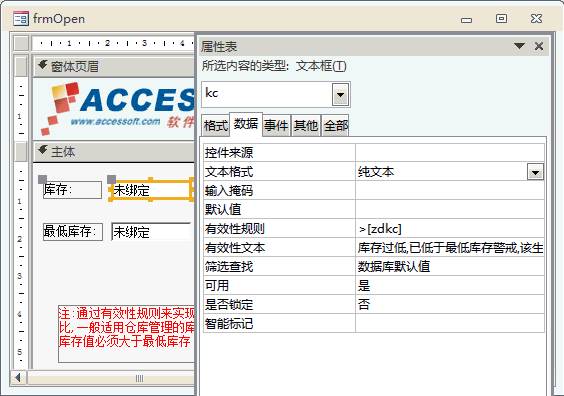Image resolution: width=564 pixels, height=396 pixels.
Task: Select the 窗体页眉 section bar
Action: click(114, 66)
